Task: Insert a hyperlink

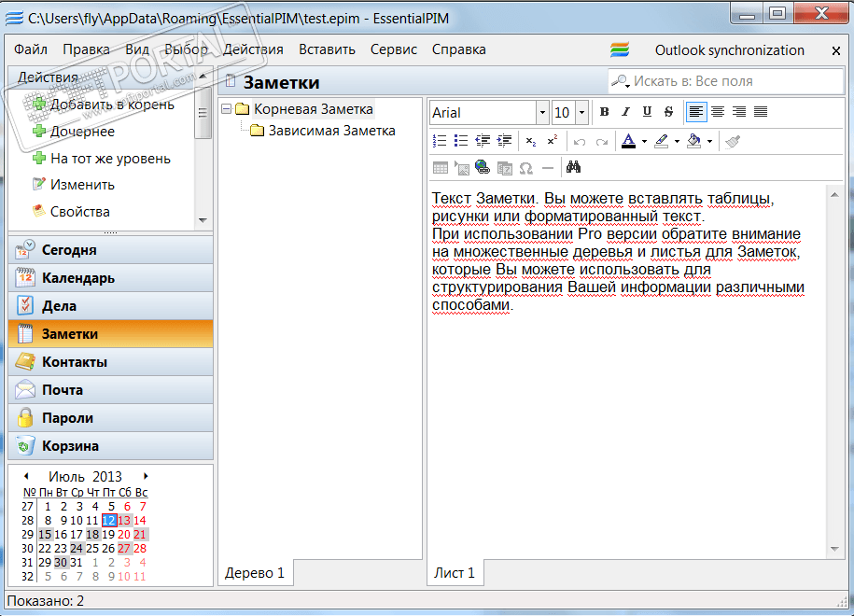Action: pyautogui.click(x=483, y=167)
